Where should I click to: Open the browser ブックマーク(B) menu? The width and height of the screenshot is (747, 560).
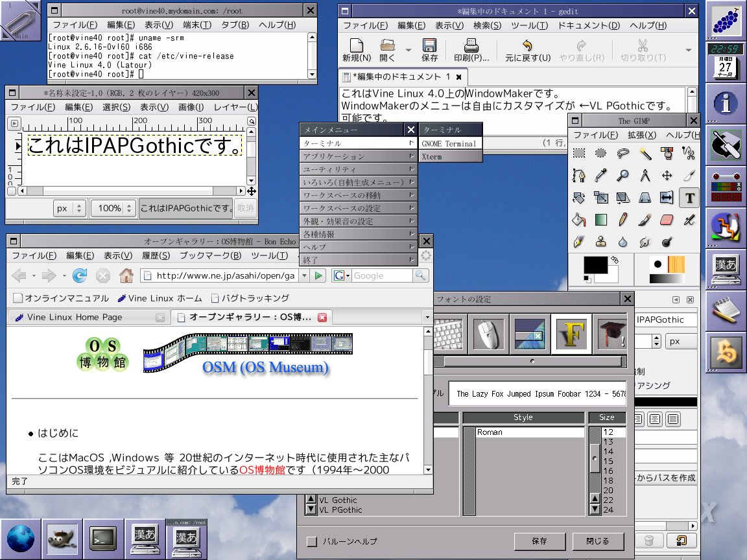point(211,256)
